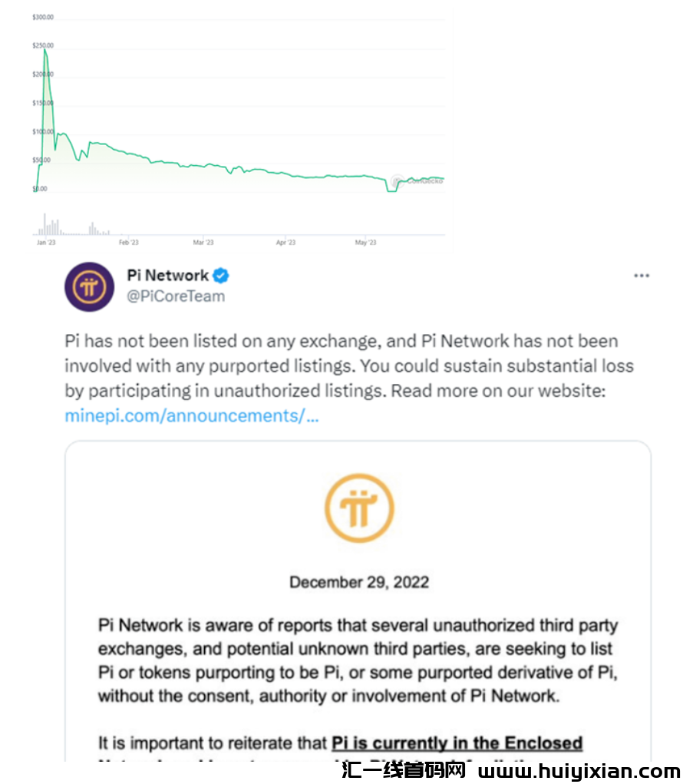Click the orange Pi logo in announcement card
Viewport: 683px width, 784px height.
358,508
